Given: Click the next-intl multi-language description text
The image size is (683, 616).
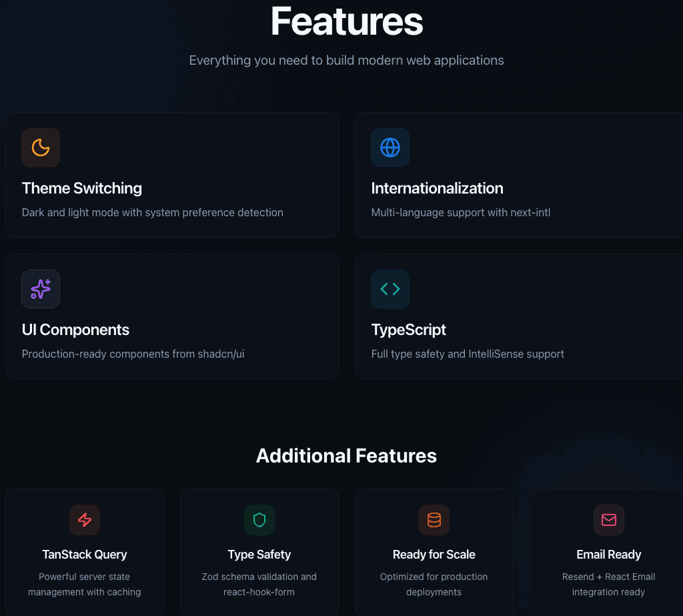Looking at the screenshot, I should pos(460,212).
